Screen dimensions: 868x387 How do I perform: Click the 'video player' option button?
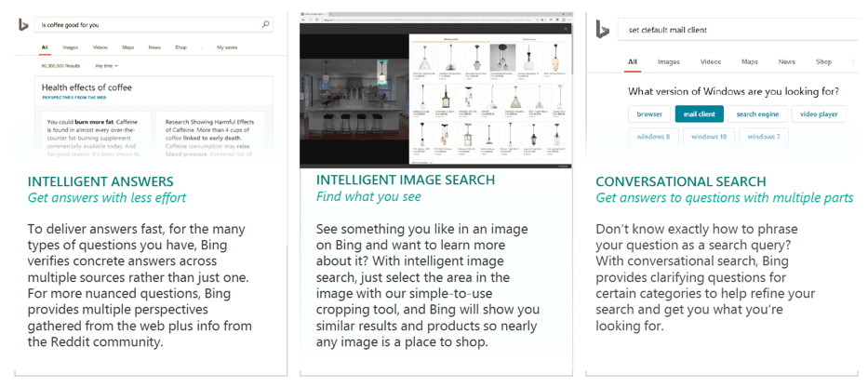819,114
